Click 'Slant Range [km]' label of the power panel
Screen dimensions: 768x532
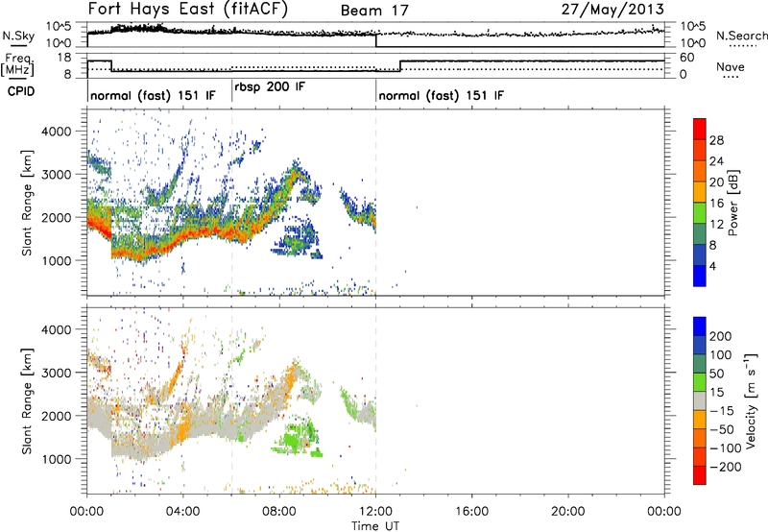click(x=27, y=203)
